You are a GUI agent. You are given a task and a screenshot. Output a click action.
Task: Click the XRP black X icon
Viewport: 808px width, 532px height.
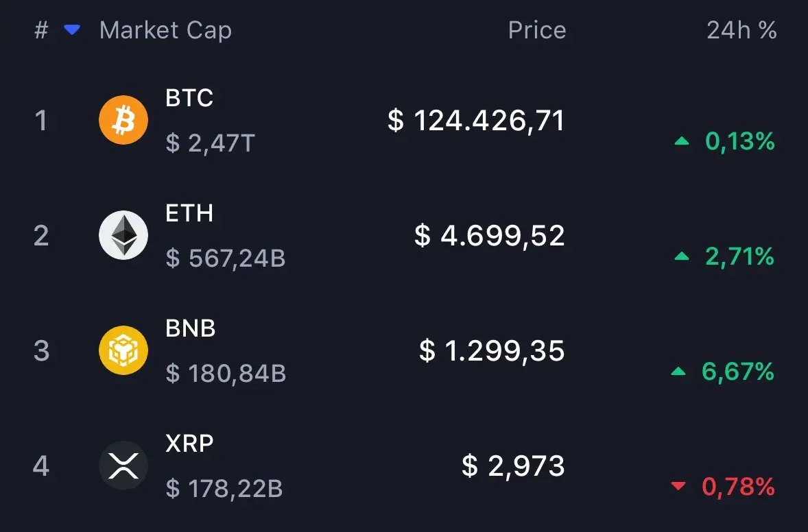123,465
